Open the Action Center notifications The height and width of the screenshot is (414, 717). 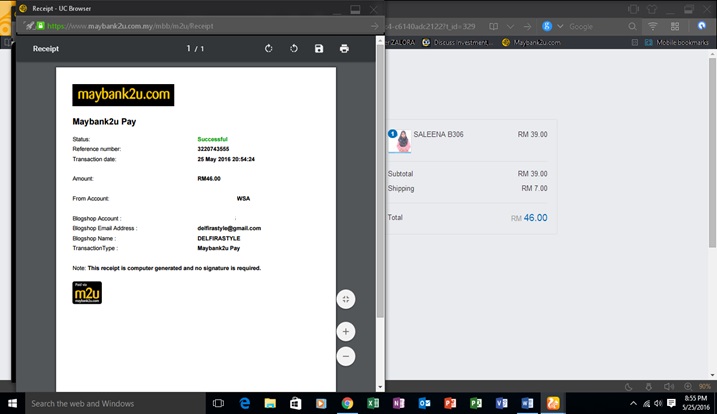[x=671, y=403]
